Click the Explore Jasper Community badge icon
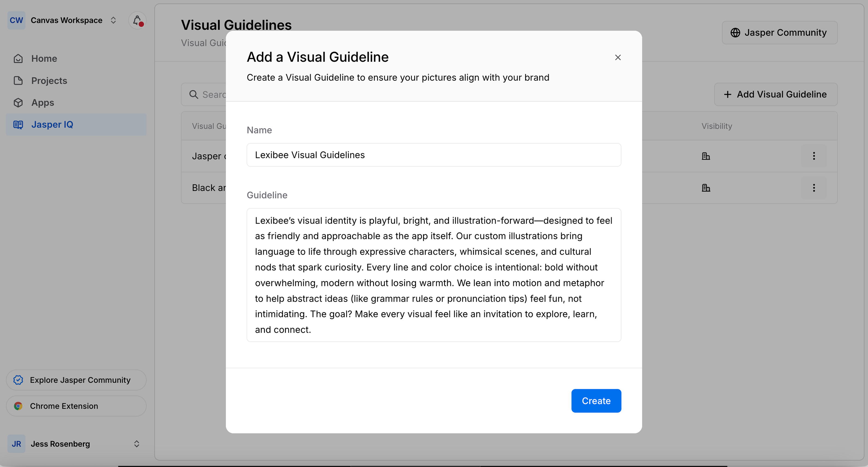The width and height of the screenshot is (868, 467). (x=18, y=380)
